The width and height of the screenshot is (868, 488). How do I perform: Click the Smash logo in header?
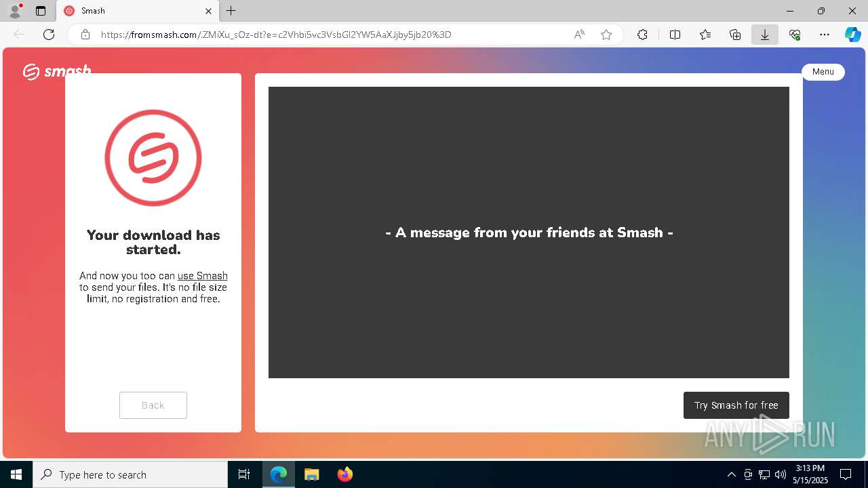(x=57, y=71)
